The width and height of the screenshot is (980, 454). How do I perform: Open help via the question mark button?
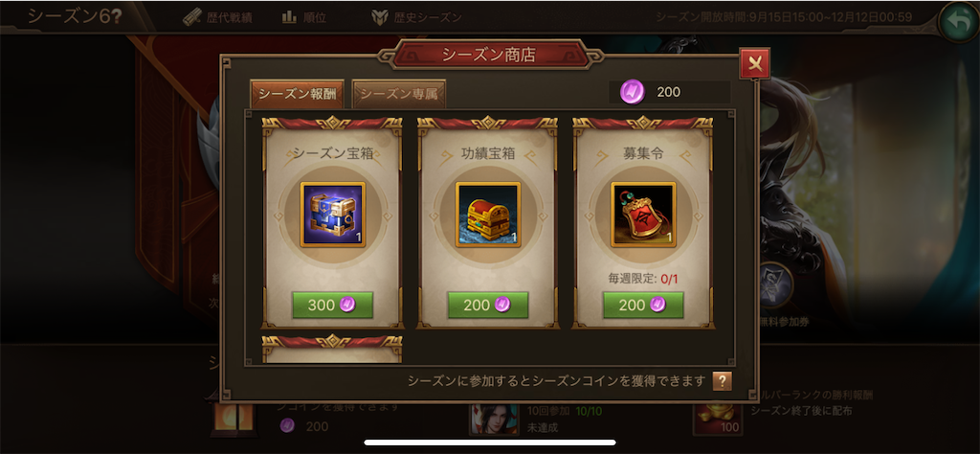click(722, 381)
